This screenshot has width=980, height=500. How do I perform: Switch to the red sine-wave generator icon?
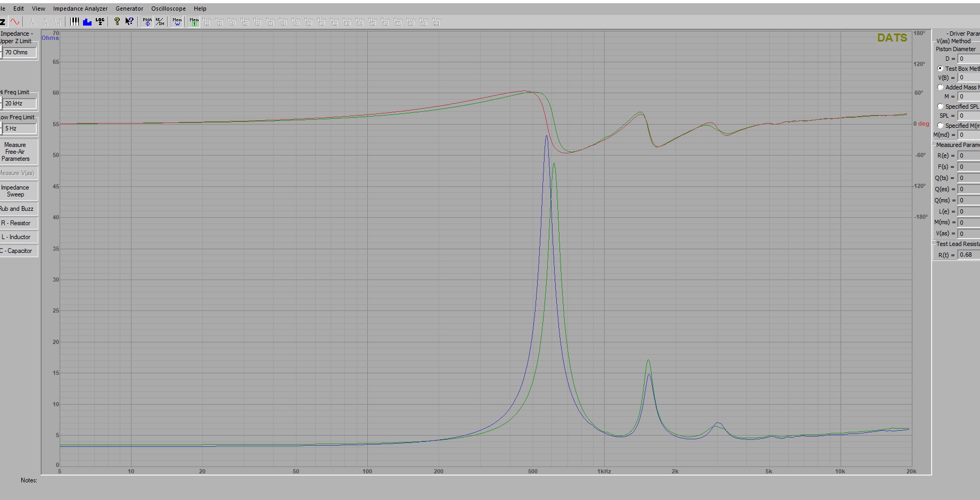[x=15, y=22]
